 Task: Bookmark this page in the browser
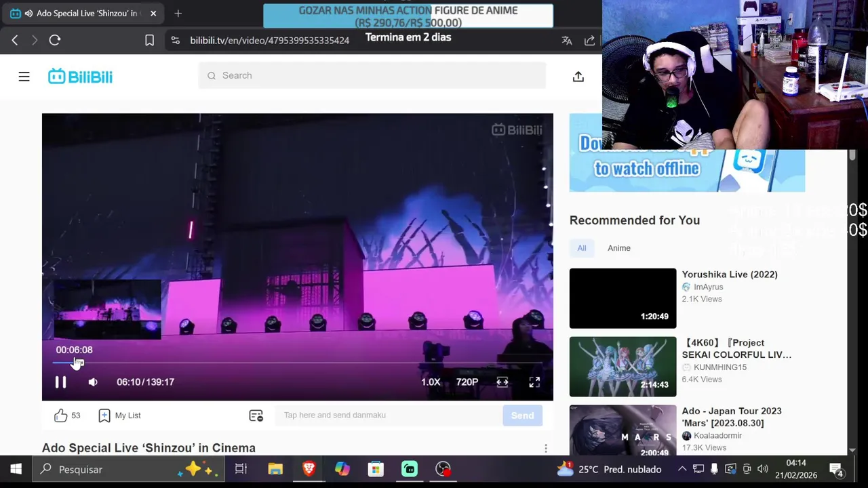click(x=150, y=41)
